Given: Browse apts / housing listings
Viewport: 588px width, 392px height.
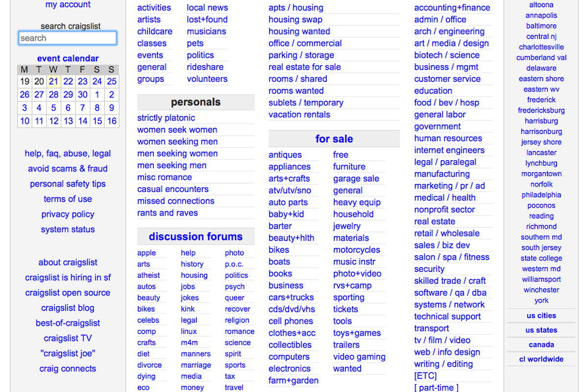Looking at the screenshot, I should coord(296,8).
